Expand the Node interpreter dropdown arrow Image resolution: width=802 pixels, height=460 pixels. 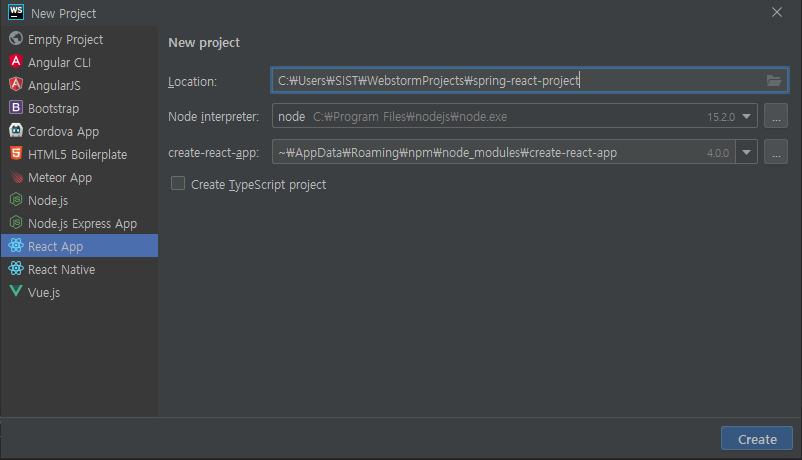(x=747, y=116)
